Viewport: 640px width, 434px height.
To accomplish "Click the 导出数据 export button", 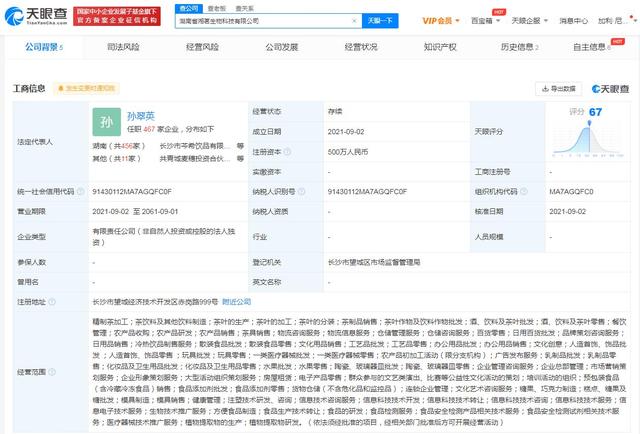I will 560,88.
